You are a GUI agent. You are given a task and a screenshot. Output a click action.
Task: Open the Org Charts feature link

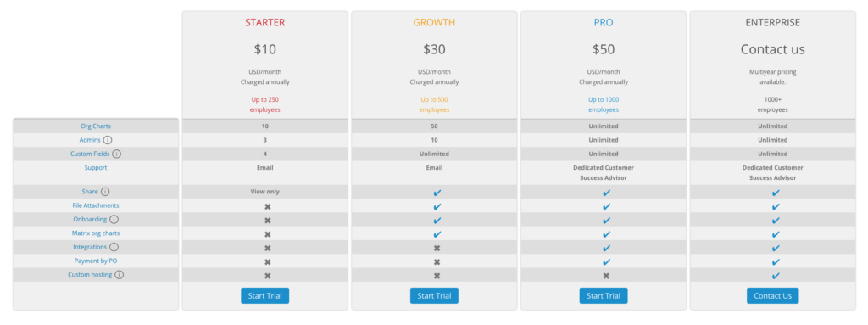[x=96, y=126]
